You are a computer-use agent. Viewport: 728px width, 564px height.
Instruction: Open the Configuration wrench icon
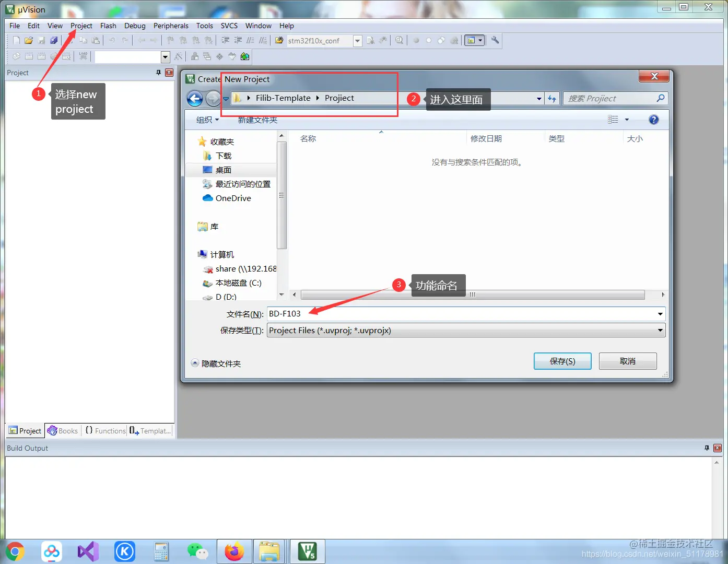coord(495,40)
